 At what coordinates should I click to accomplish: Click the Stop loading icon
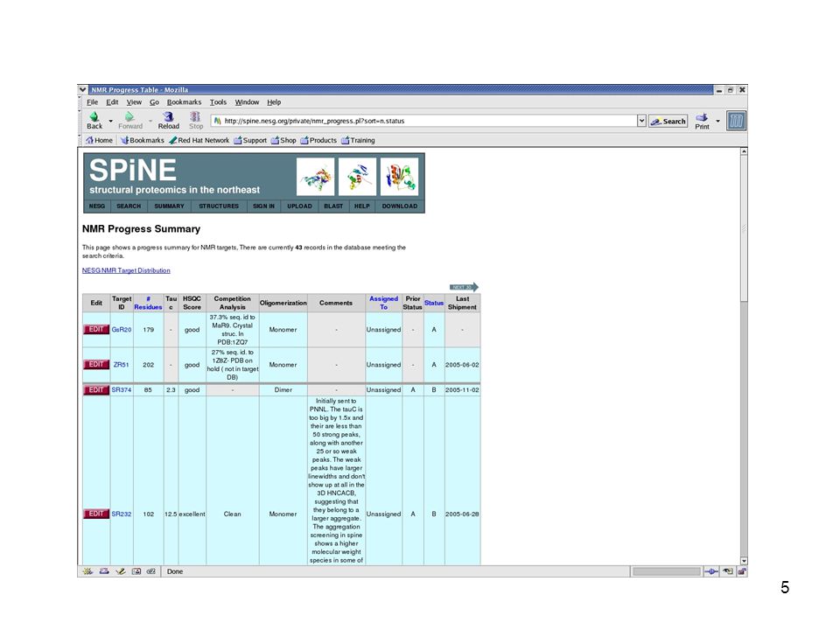(195, 116)
